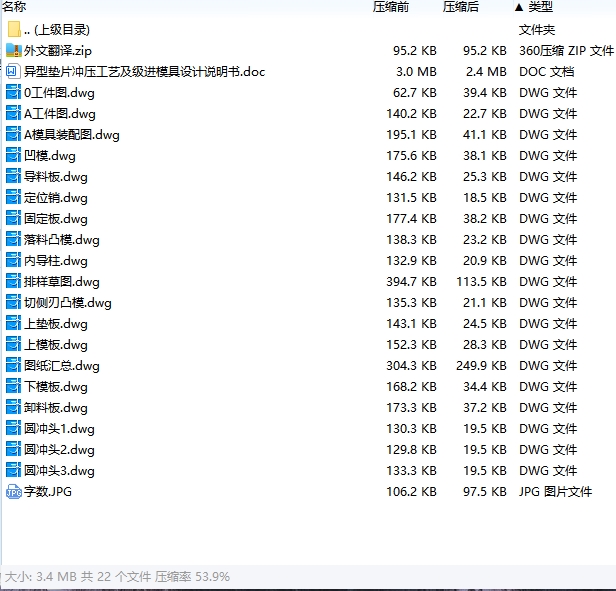The height and width of the screenshot is (591, 616).
Task: Sort by the 名称 column header
Action: click(x=14, y=7)
